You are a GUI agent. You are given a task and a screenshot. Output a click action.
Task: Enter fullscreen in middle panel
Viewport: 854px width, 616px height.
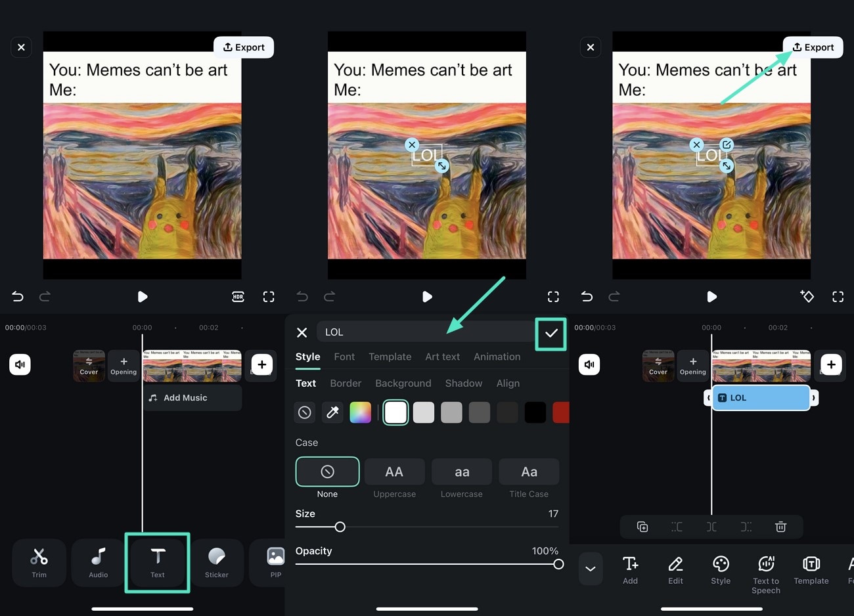pos(553,297)
